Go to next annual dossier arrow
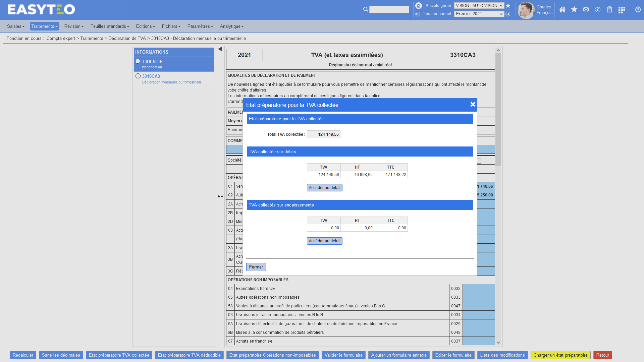 tap(508, 14)
